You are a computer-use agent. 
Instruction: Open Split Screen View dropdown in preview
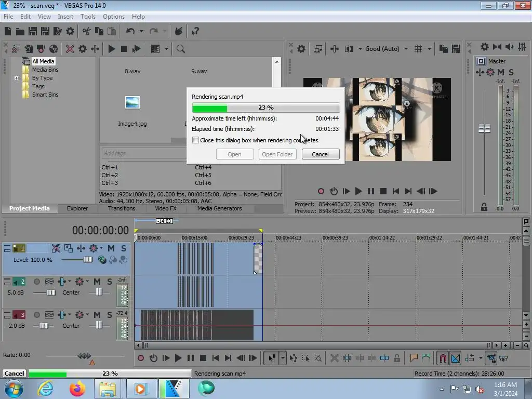(x=360, y=49)
